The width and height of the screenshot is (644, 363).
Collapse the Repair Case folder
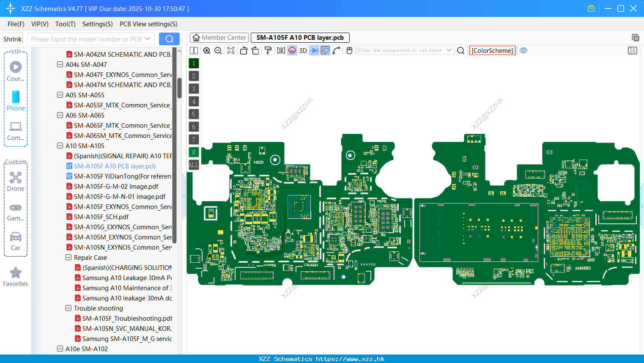[69, 258]
